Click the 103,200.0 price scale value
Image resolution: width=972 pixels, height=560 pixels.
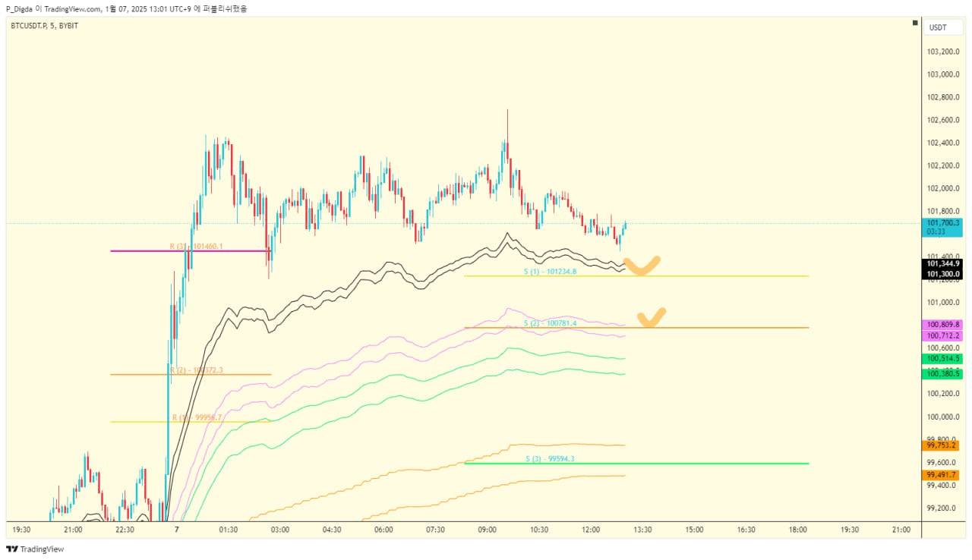(x=942, y=52)
